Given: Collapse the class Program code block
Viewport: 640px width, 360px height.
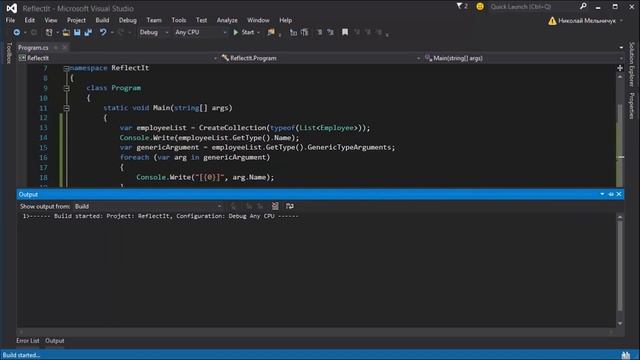Looking at the screenshot, I should click(x=66, y=88).
